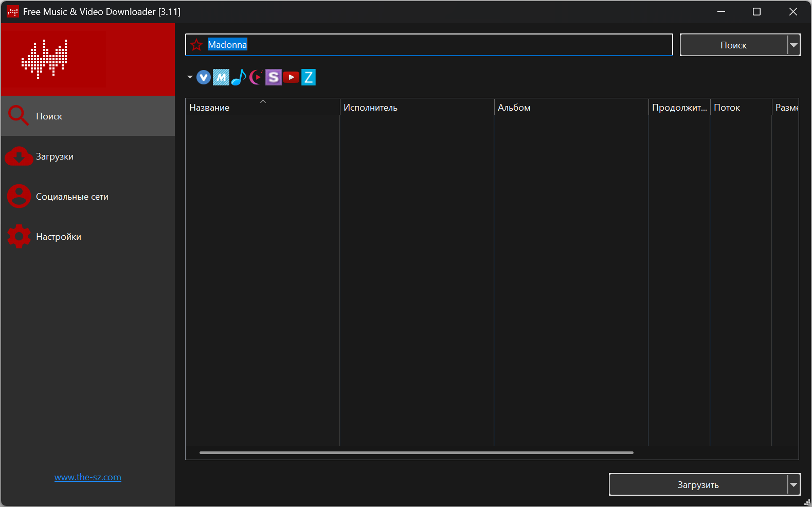Maximize the downloader window
Image resolution: width=812 pixels, height=507 pixels.
coord(756,11)
